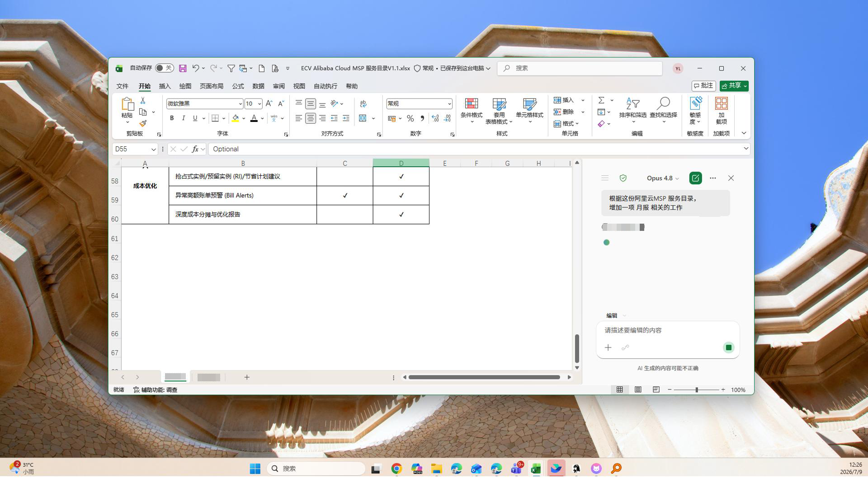Select the Format Painter brush
868x478 pixels.
click(143, 123)
